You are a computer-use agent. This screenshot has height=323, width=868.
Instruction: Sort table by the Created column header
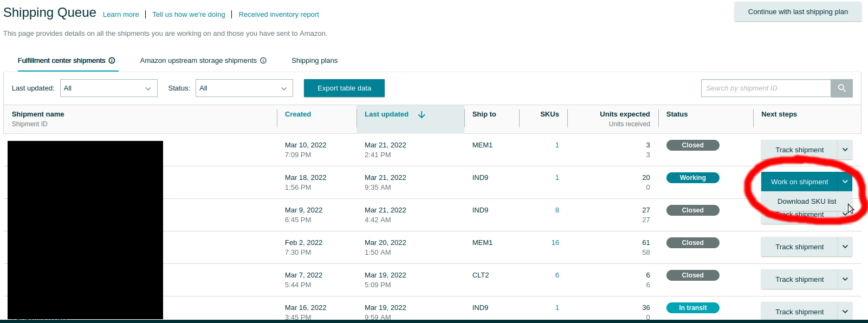tap(298, 114)
